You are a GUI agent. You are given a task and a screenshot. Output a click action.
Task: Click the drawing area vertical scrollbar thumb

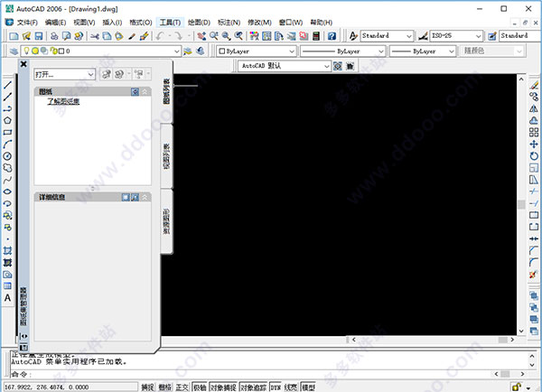(x=521, y=204)
